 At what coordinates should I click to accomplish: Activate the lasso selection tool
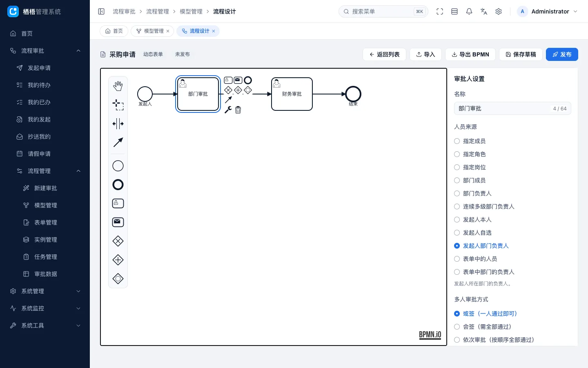pos(118,105)
